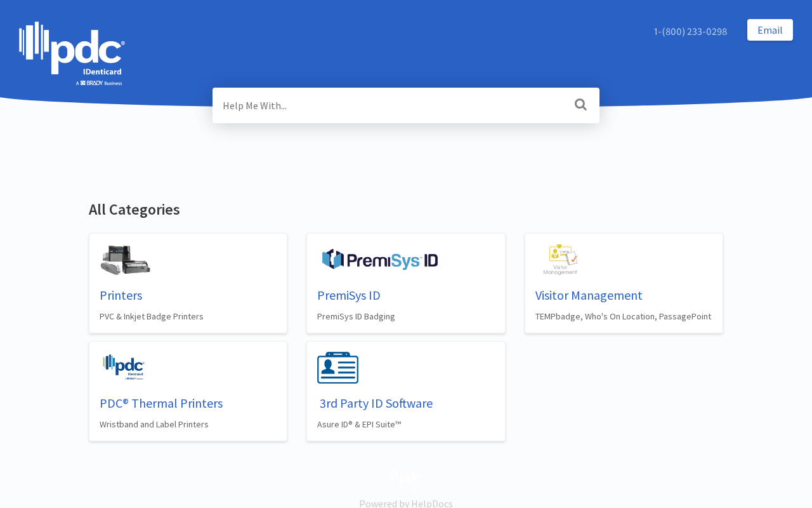Open the Email button
Screen dimensions: 812x508
click(x=770, y=30)
